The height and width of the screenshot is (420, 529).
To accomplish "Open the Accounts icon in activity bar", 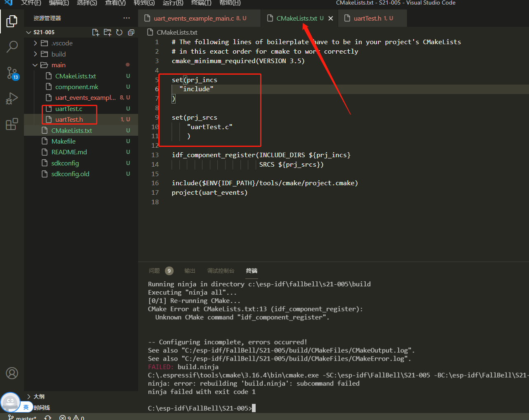I will click(x=12, y=373).
